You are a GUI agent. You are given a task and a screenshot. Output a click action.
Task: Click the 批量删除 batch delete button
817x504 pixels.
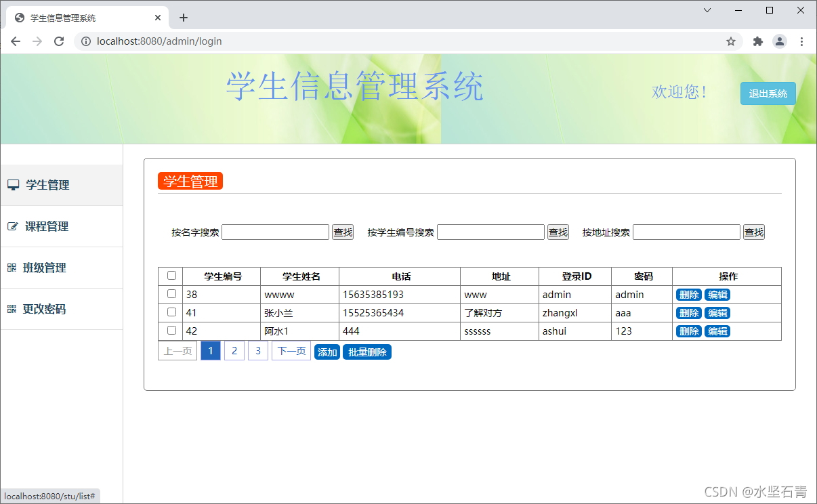click(367, 352)
